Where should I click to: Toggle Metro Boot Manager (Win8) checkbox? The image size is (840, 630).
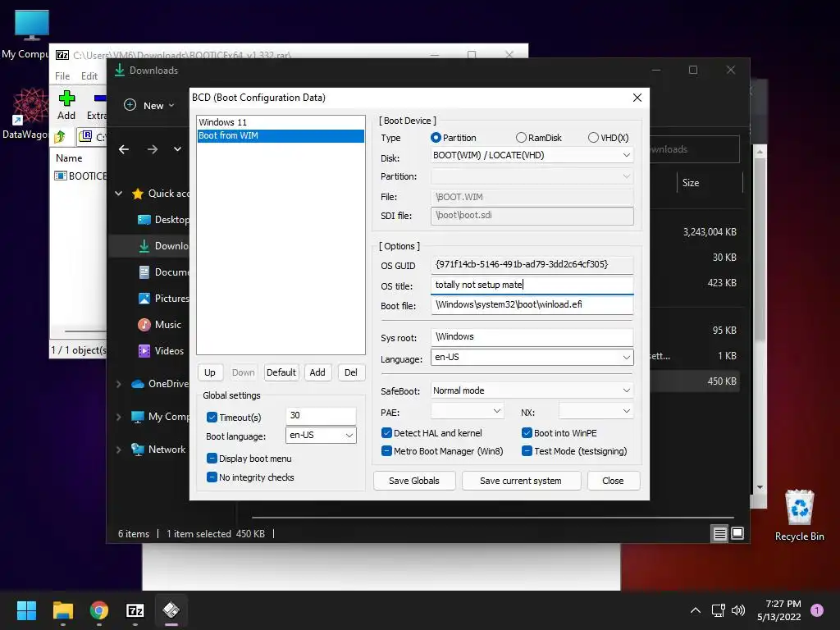(x=386, y=451)
